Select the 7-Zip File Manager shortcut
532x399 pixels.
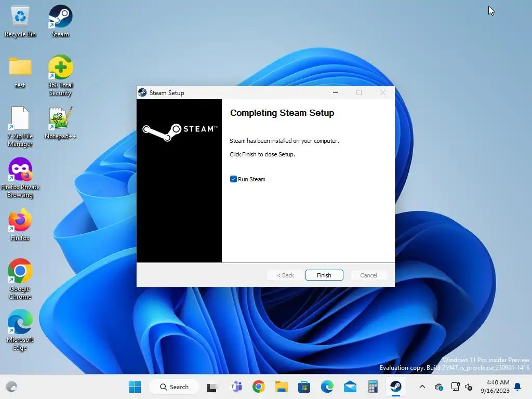point(20,127)
